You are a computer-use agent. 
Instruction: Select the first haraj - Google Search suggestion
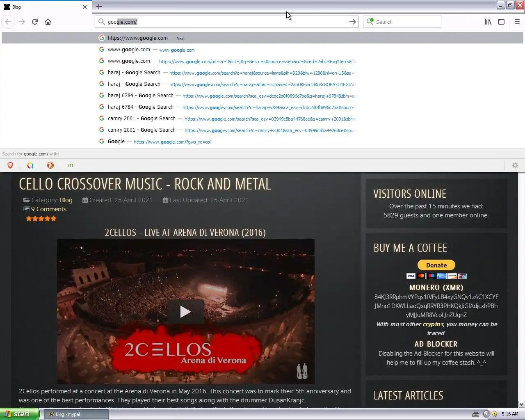pos(262,73)
